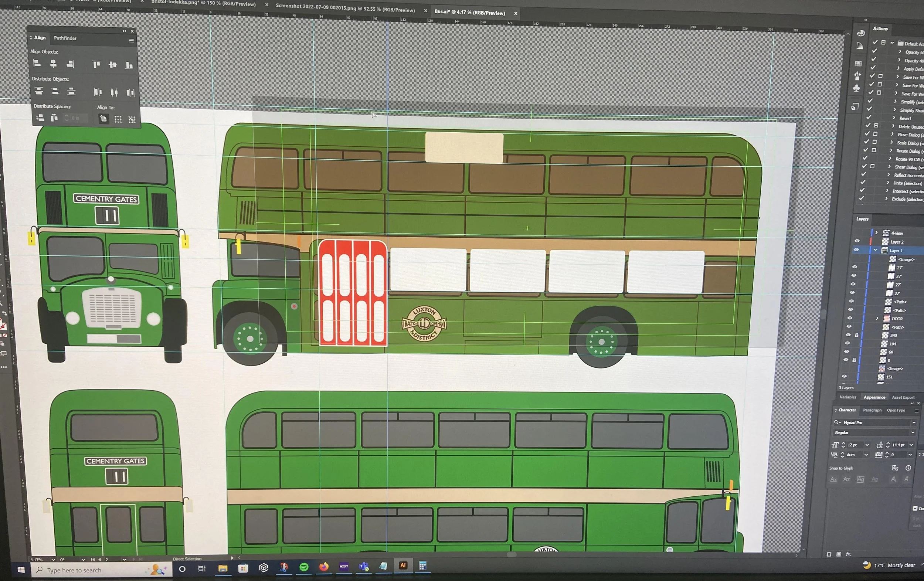The height and width of the screenshot is (581, 924).
Task: Open the Myriad Pro font dropdown
Action: pyautogui.click(x=914, y=422)
